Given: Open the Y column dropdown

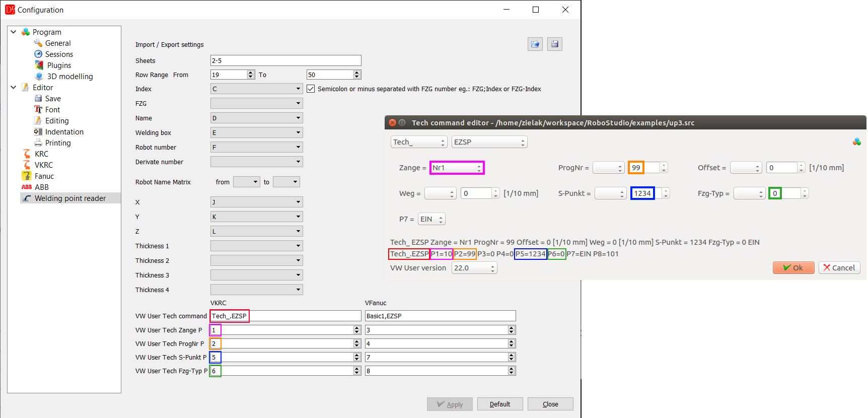Looking at the screenshot, I should click(x=256, y=217).
